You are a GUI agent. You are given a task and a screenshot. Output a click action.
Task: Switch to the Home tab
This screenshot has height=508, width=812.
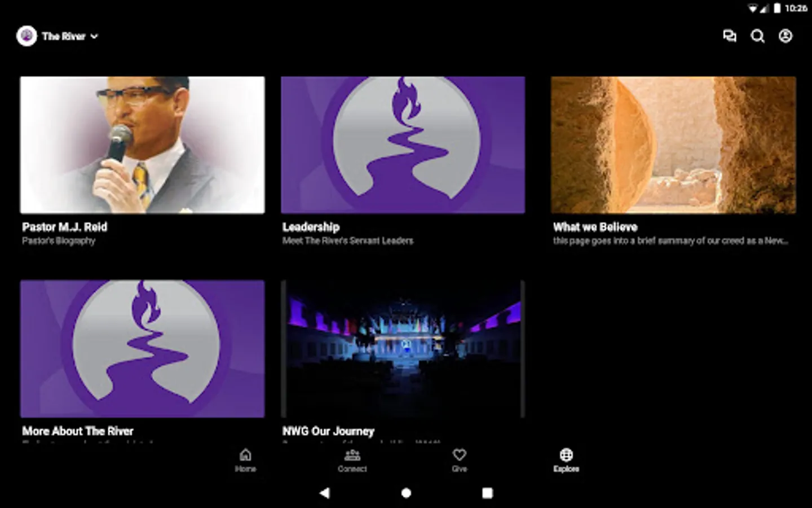(x=245, y=461)
